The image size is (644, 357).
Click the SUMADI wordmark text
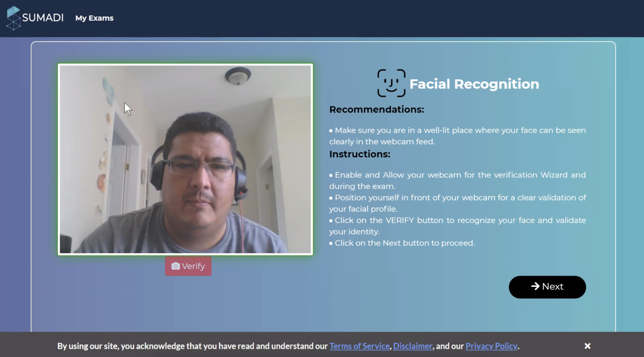pos(43,18)
